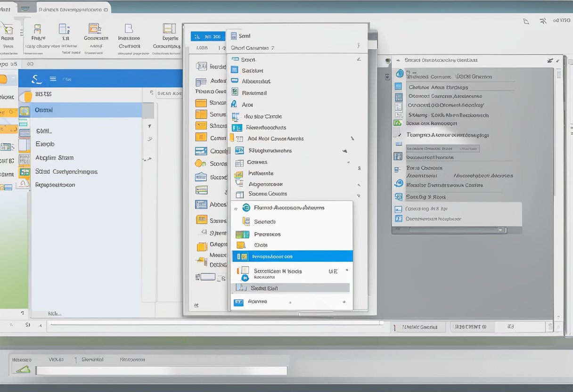Viewport: 573px width, 392px height.
Task: Click the yellow-orange circle icon in the left list
Action: click(x=200, y=163)
